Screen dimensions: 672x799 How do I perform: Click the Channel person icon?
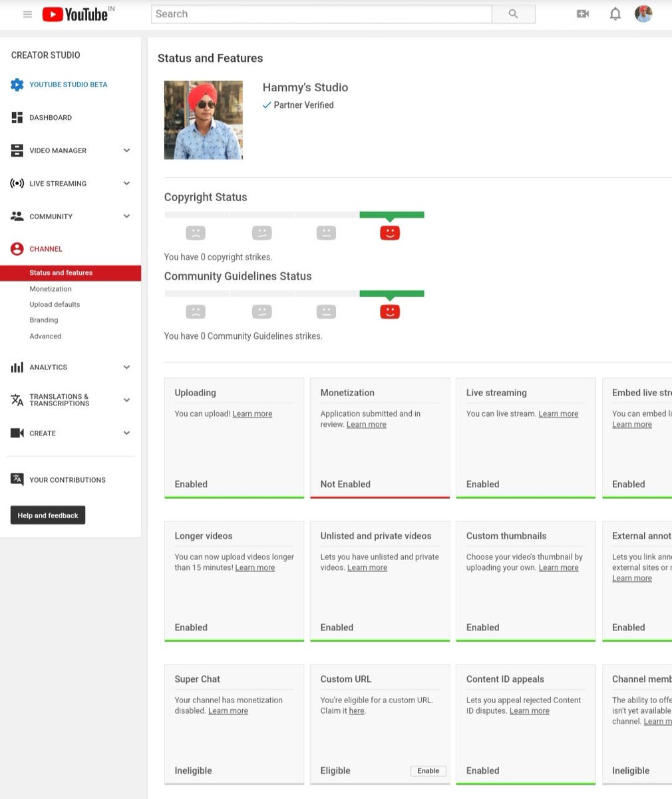pyautogui.click(x=17, y=249)
